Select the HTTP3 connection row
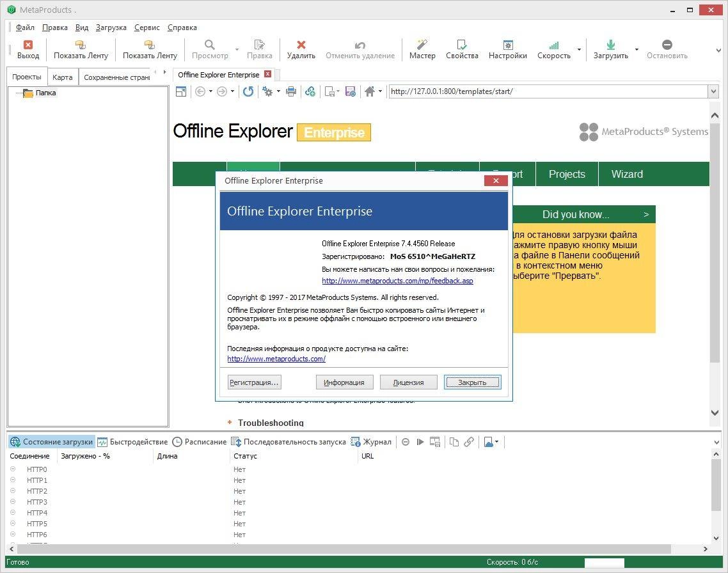 pos(358,502)
